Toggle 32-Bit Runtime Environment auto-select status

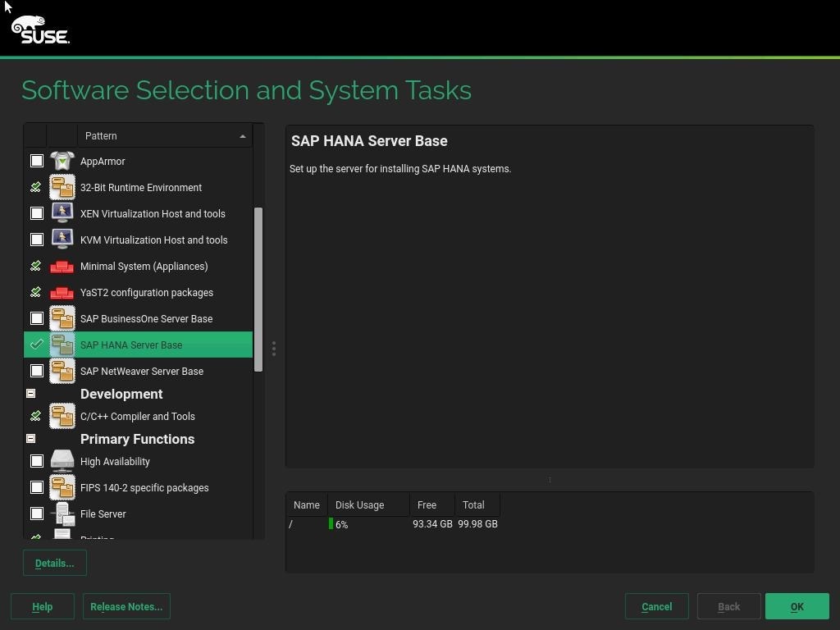36,187
